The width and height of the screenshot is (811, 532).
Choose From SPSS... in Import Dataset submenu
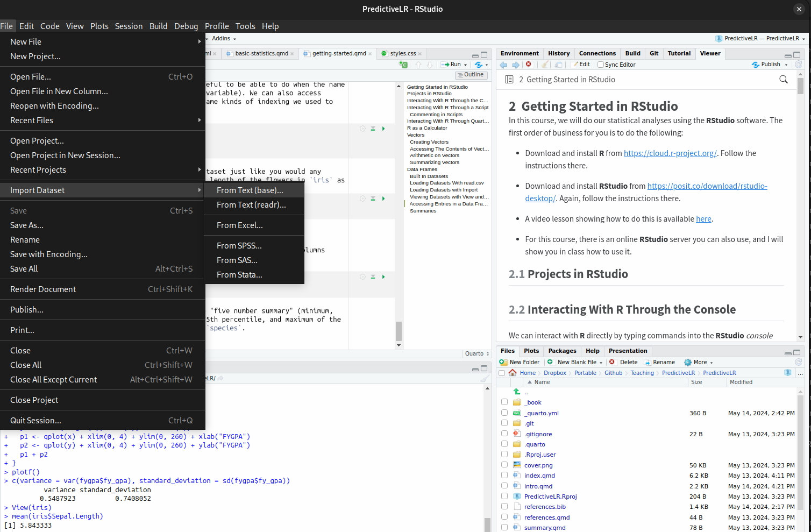pyautogui.click(x=254, y=246)
